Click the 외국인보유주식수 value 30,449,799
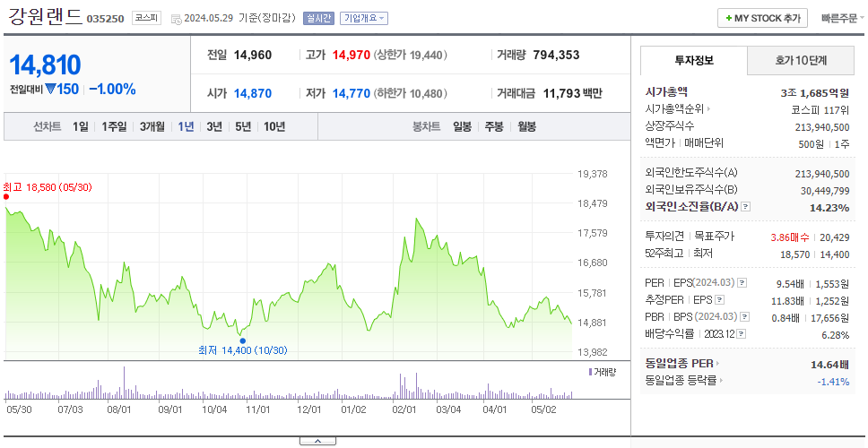Viewport: 868px width, 448px height. pos(825,191)
